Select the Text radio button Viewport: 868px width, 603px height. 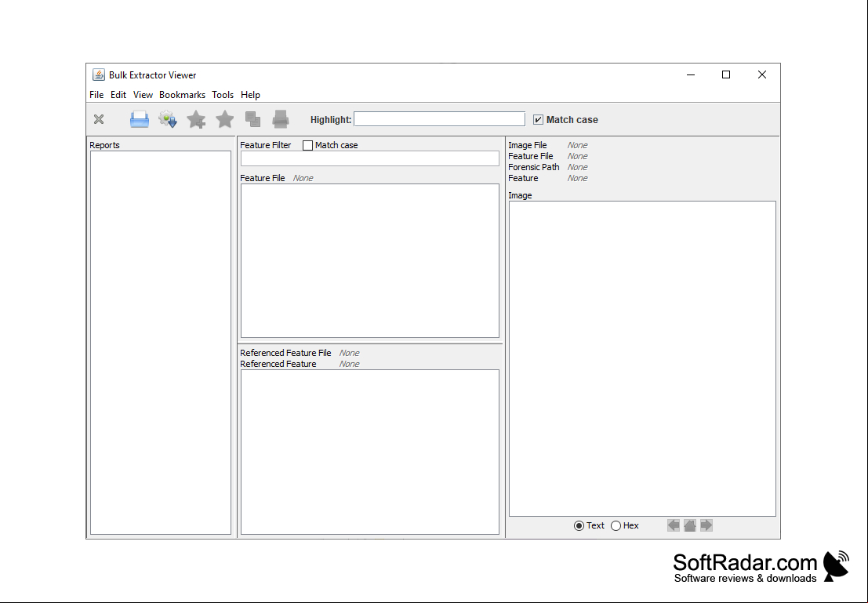(x=579, y=525)
